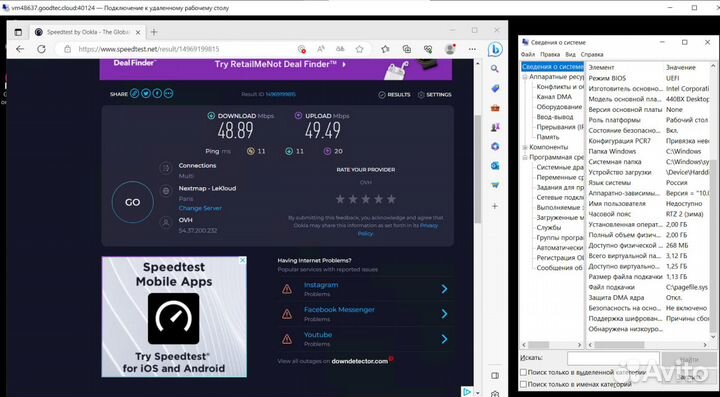
Task: Check Поиск только в выделенной категории
Action: [x=523, y=372]
